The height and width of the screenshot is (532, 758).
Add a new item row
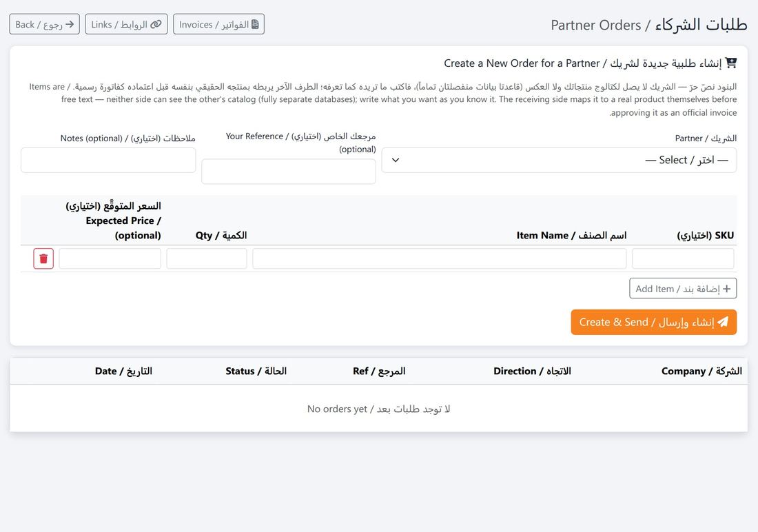(x=683, y=289)
